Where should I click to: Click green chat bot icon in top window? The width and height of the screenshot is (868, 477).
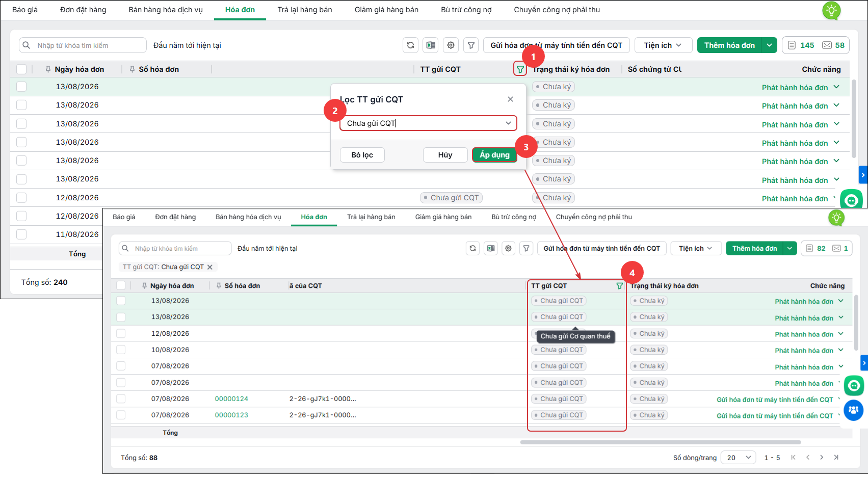pos(851,199)
